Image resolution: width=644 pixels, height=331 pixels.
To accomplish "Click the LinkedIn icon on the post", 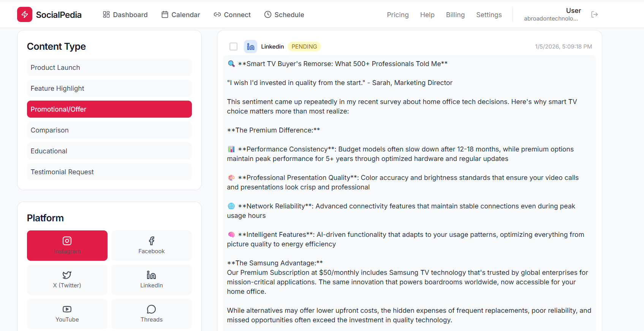I will pyautogui.click(x=250, y=46).
